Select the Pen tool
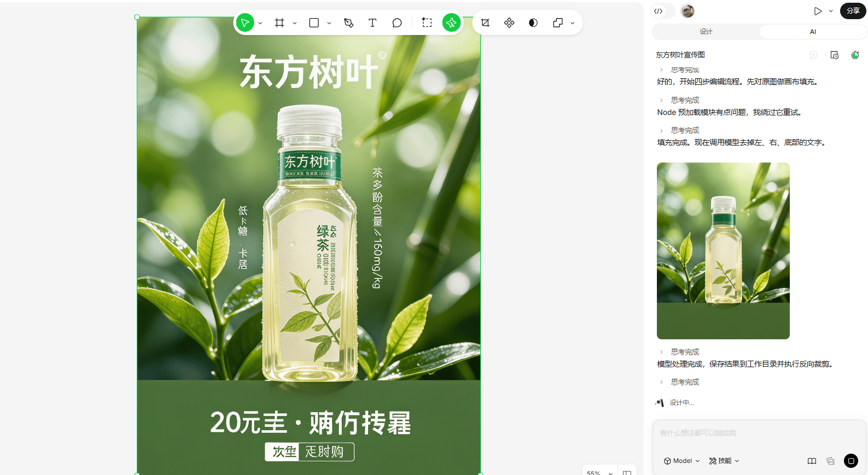Image resolution: width=868 pixels, height=475 pixels. click(348, 22)
